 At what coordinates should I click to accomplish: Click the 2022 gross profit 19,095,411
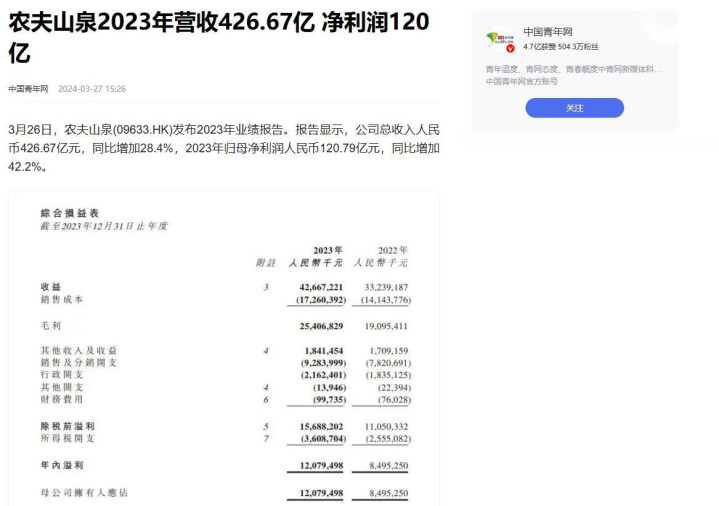pyautogui.click(x=386, y=326)
